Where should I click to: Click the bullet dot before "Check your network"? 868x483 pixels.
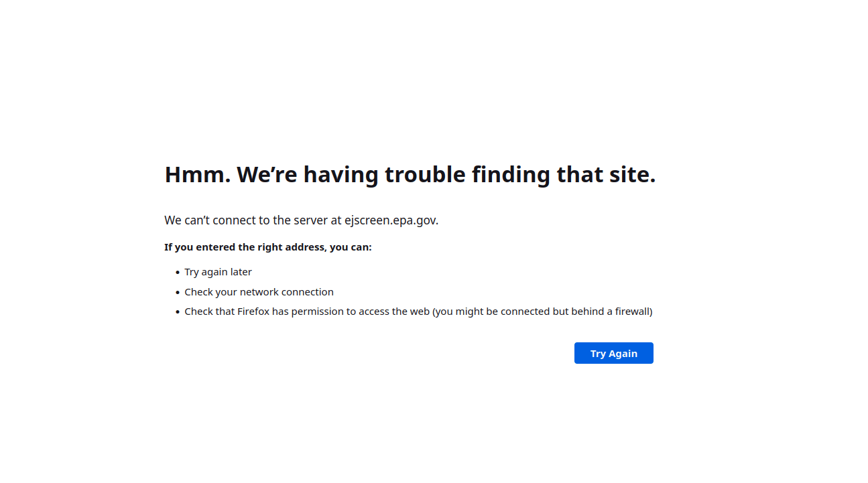click(x=178, y=293)
